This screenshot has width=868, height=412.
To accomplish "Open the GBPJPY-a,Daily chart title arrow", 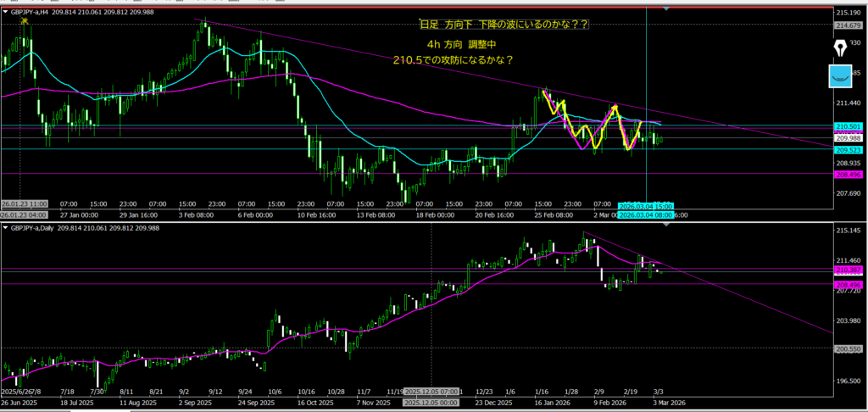I will click(x=4, y=227).
